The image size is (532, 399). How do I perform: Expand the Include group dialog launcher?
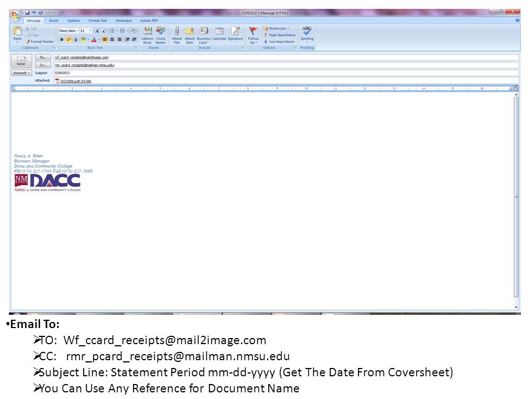tap(242, 48)
